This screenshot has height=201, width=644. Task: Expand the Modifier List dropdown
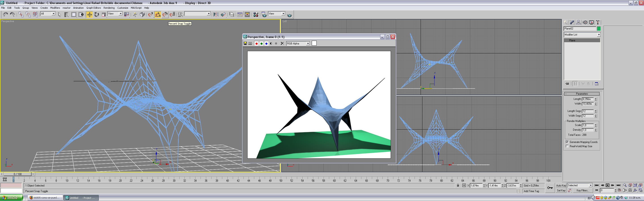(582, 34)
